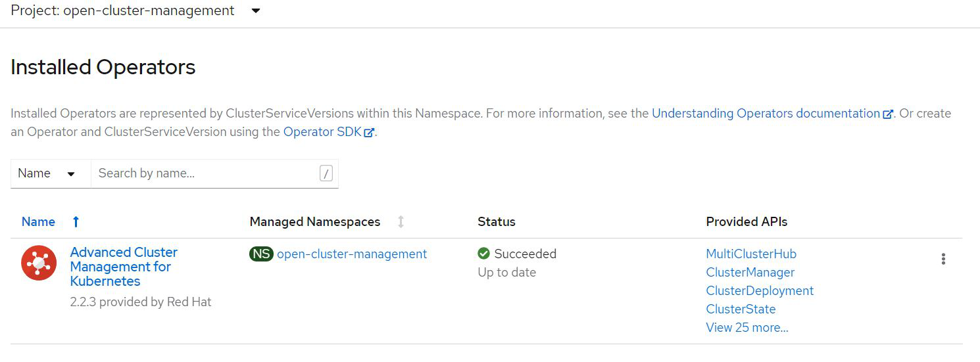Click the Managed Namespaces column header
Screen dimensions: 980x362
tap(315, 222)
